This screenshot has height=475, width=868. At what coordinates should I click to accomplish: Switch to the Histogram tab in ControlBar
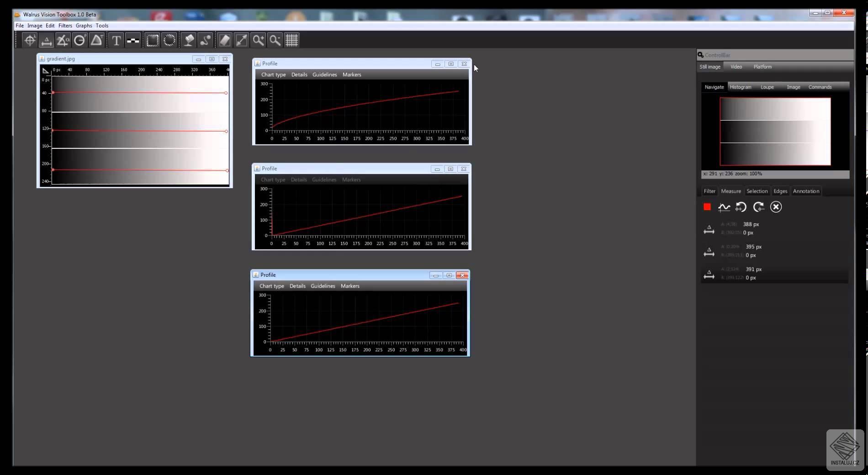tap(740, 87)
